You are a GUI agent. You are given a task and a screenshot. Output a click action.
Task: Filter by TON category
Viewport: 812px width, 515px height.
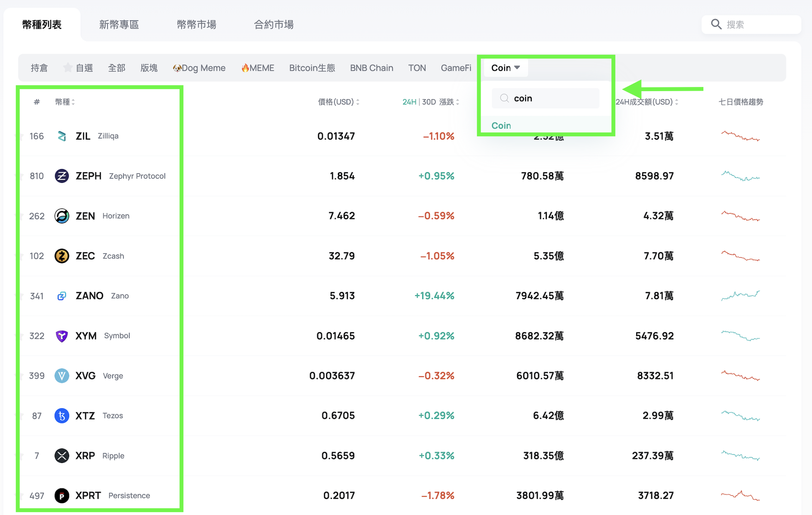coord(417,68)
